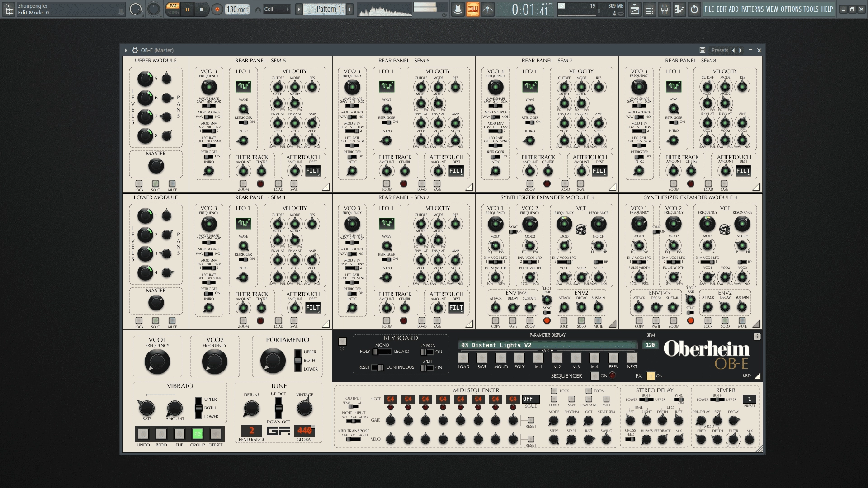
Task: Toggle upper module MUTE button
Action: tap(172, 183)
